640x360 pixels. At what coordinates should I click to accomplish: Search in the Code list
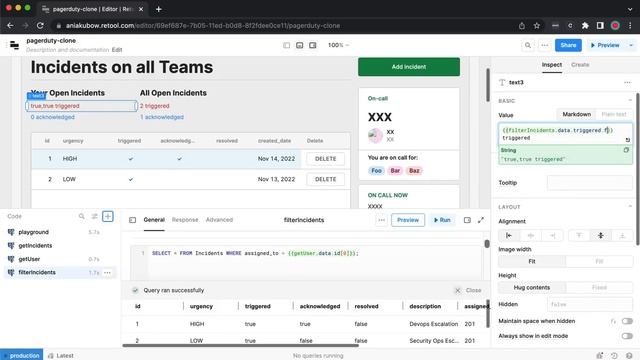[x=81, y=216]
